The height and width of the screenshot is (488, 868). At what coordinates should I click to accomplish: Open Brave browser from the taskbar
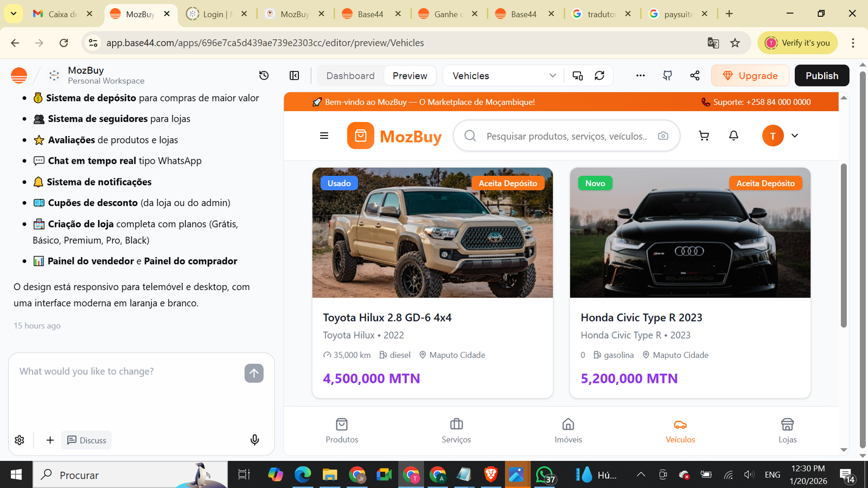(x=491, y=475)
